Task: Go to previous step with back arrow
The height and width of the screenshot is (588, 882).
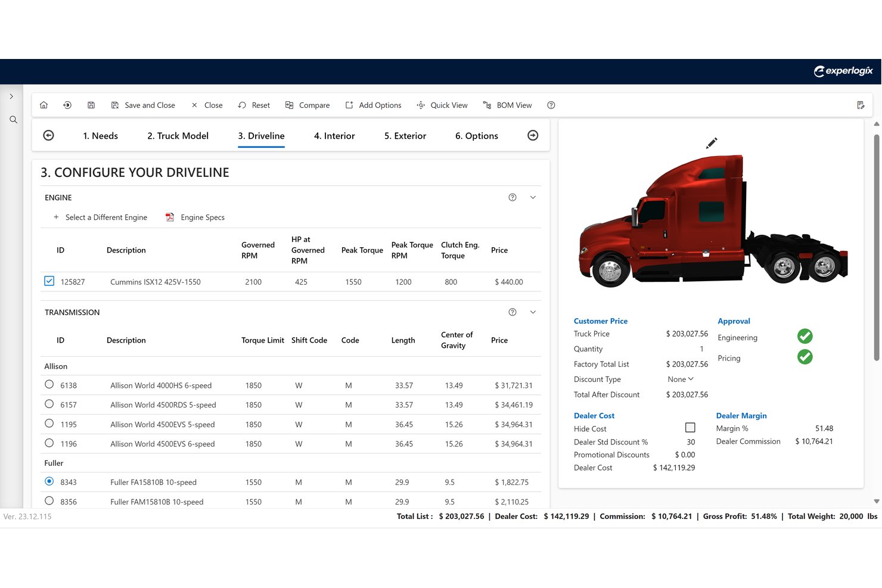Action: pos(49,136)
